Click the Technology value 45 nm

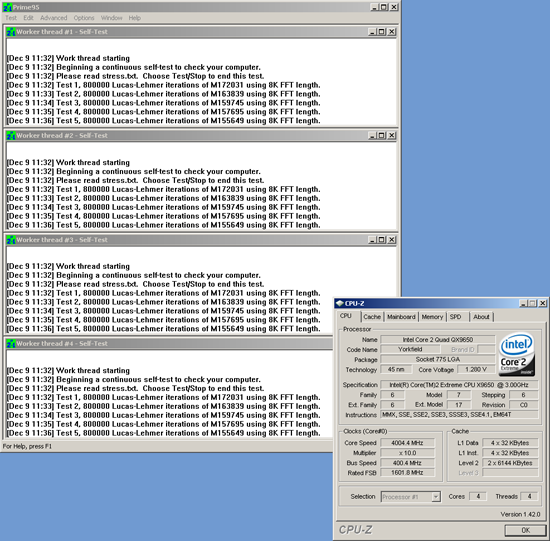[x=396, y=369]
